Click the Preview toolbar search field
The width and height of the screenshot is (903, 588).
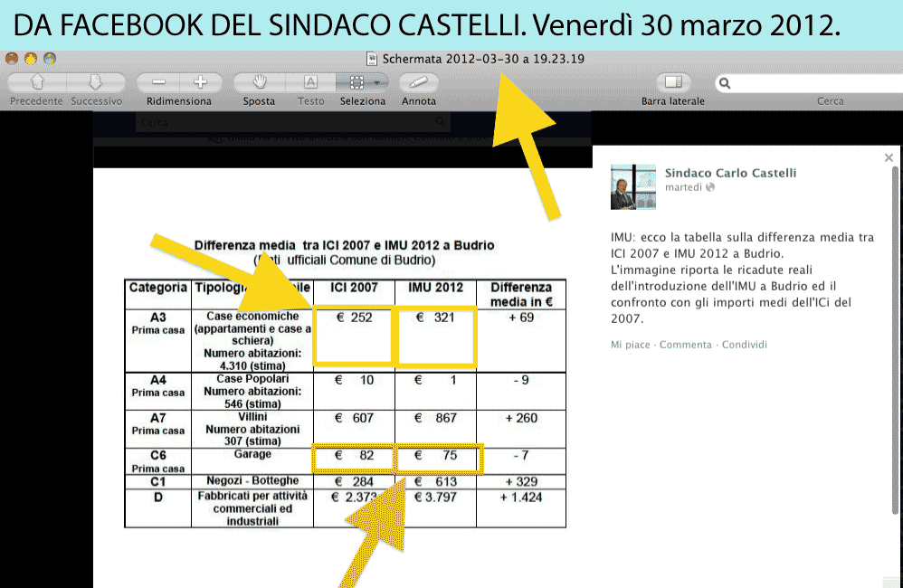809,83
